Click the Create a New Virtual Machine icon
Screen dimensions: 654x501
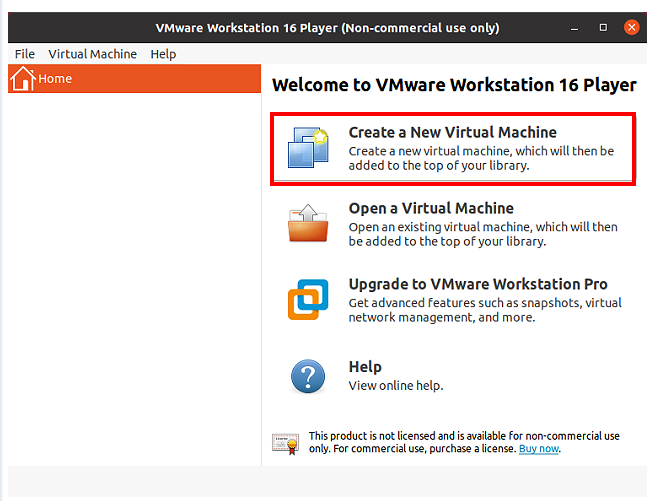click(x=308, y=148)
